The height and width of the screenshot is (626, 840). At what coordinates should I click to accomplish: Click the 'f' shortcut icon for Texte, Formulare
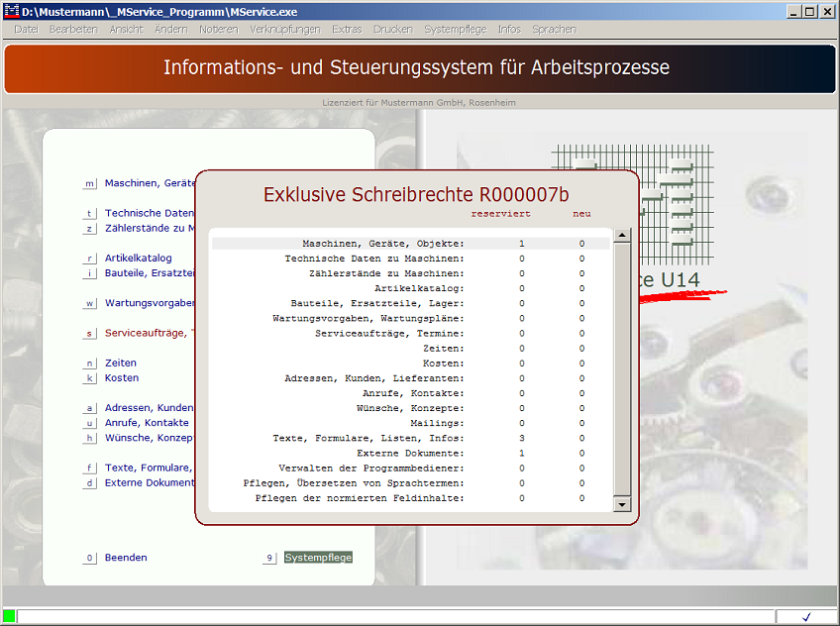[89, 468]
